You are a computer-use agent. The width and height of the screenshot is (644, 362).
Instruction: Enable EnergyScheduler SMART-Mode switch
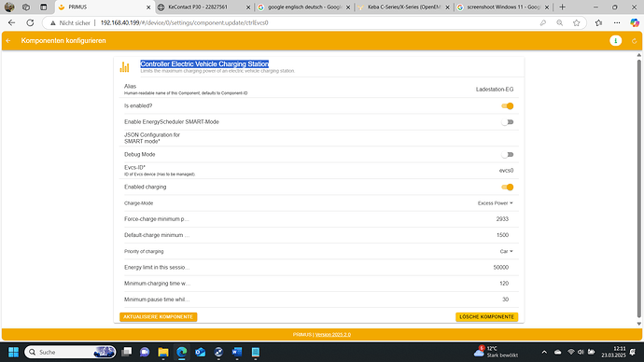click(507, 122)
